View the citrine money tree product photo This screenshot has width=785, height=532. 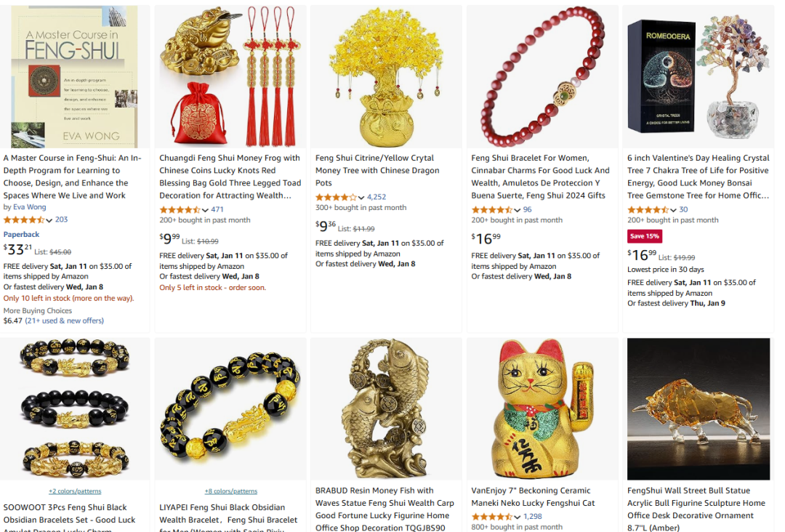pyautogui.click(x=386, y=76)
